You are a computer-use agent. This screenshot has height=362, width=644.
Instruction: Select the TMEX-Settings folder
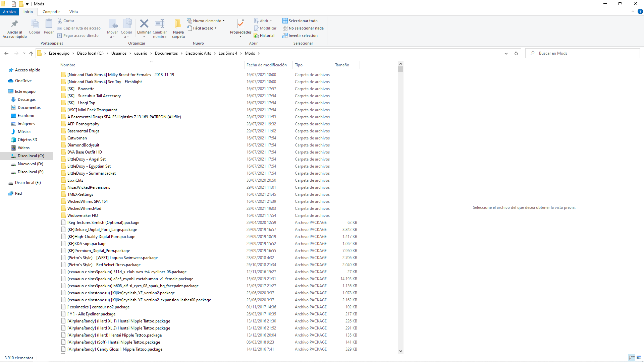pyautogui.click(x=80, y=194)
